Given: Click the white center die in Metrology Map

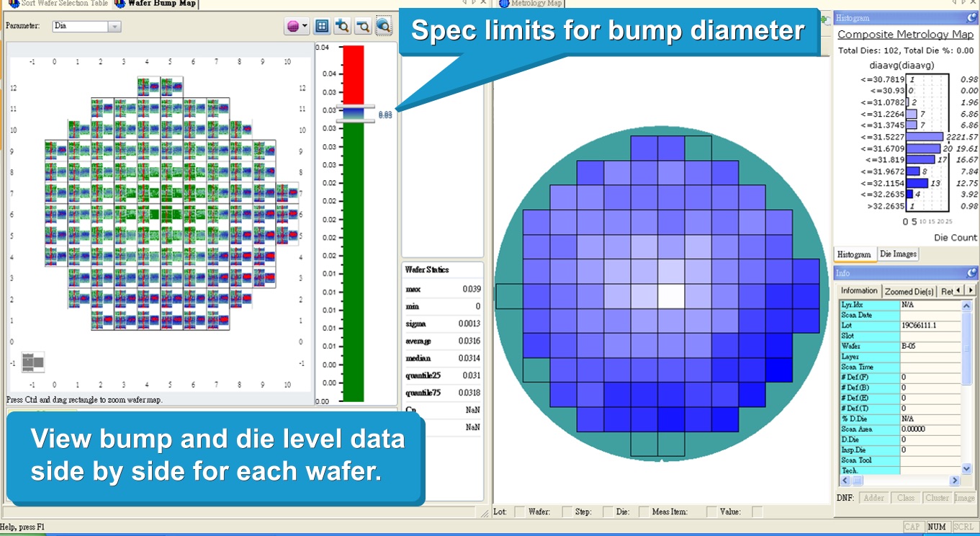Looking at the screenshot, I should click(x=671, y=296).
